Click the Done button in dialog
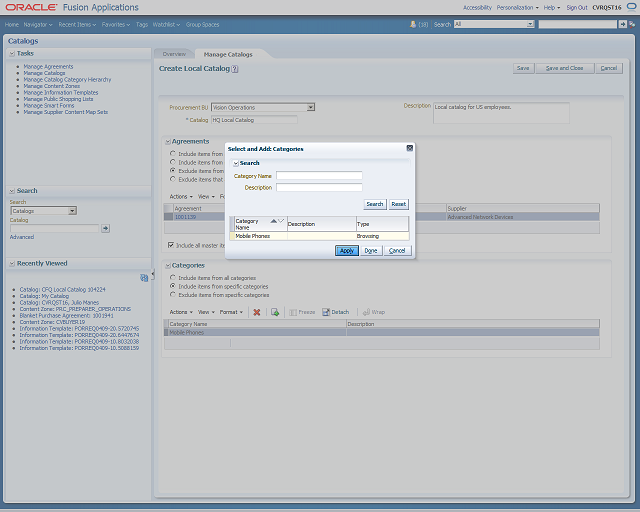The height and width of the screenshot is (512, 640). click(x=371, y=251)
